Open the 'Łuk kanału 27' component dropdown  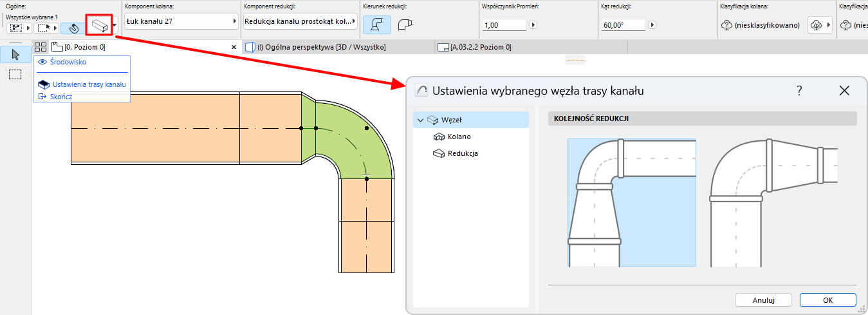181,21
